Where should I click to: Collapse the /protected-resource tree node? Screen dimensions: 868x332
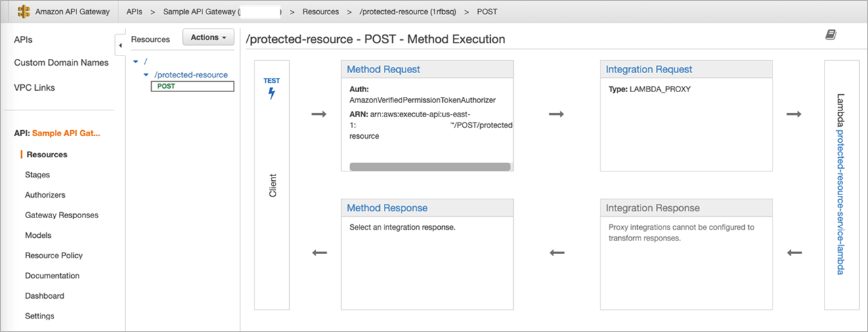[146, 75]
